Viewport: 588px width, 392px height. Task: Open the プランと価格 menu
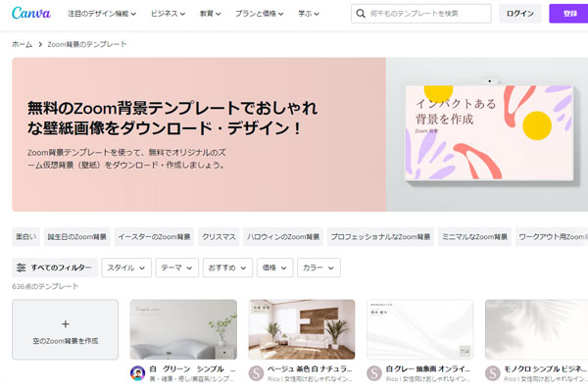(x=259, y=14)
